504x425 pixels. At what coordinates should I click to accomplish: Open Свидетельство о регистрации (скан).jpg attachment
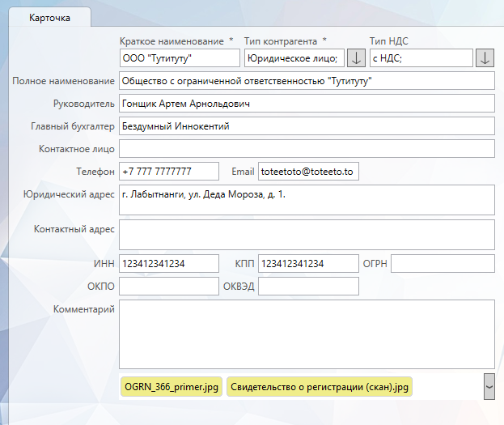320,387
